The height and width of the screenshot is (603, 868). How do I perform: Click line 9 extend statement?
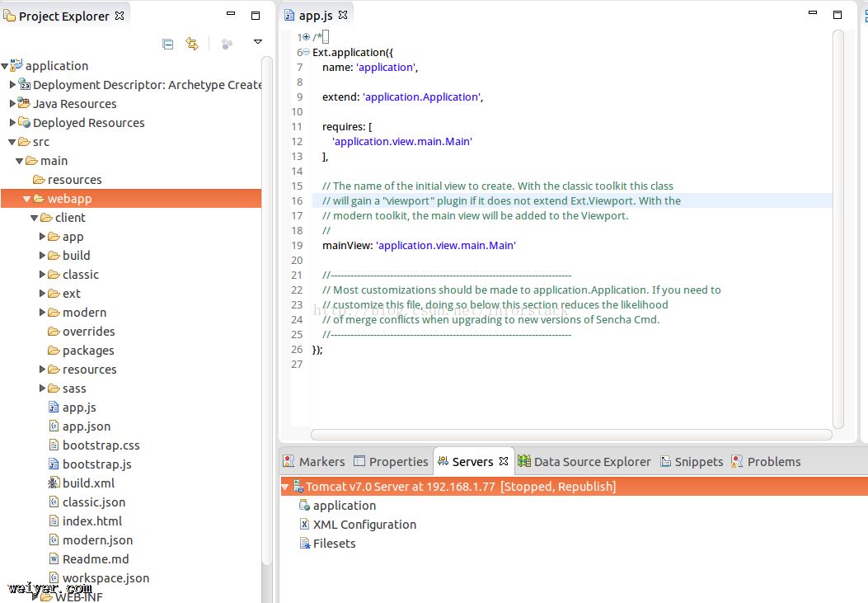402,97
